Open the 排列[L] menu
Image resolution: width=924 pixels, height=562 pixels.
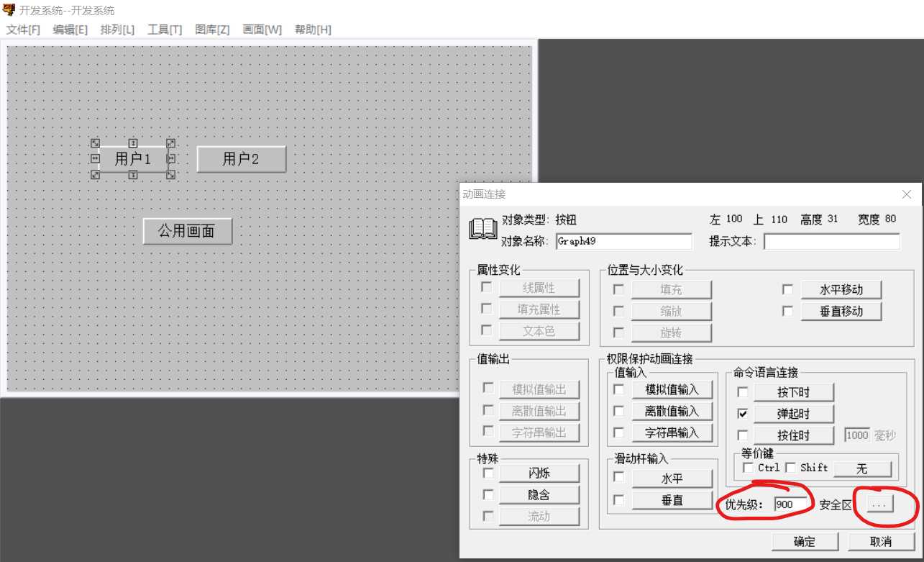[117, 30]
